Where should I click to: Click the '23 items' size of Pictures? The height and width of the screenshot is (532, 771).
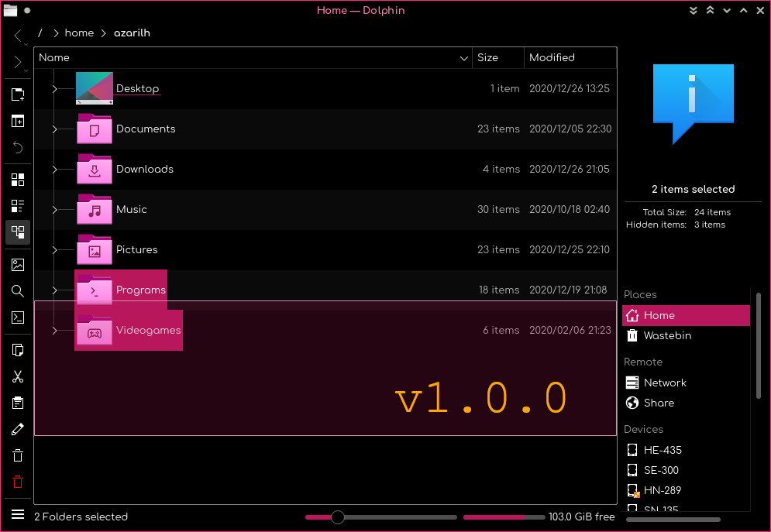[498, 249]
